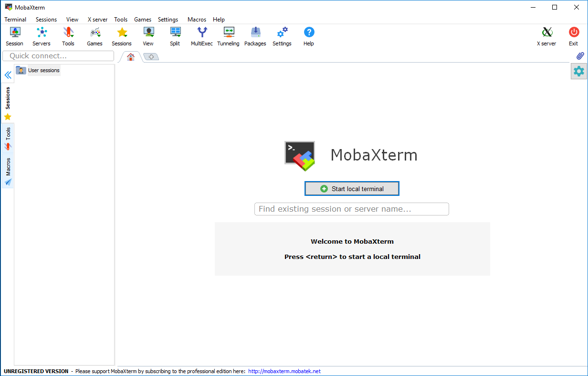Close the MobaXterm window

[577, 7]
